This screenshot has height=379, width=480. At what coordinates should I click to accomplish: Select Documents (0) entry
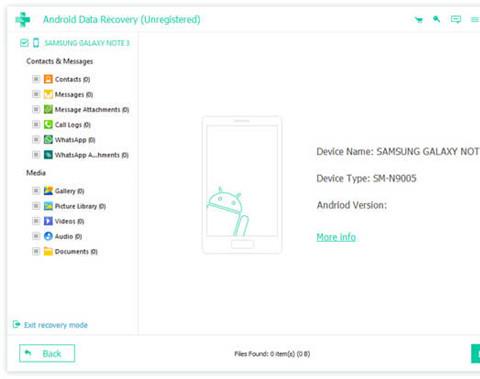[x=76, y=252]
